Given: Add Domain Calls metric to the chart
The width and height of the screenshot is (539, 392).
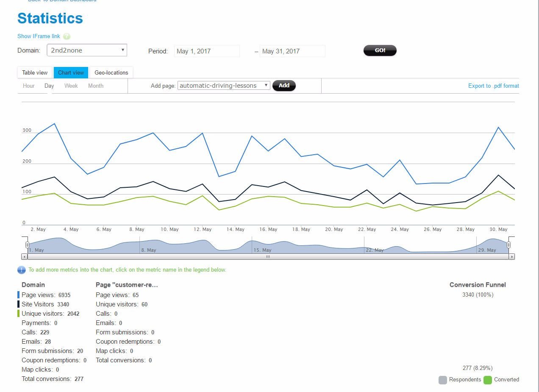Looking at the screenshot, I should point(36,332).
